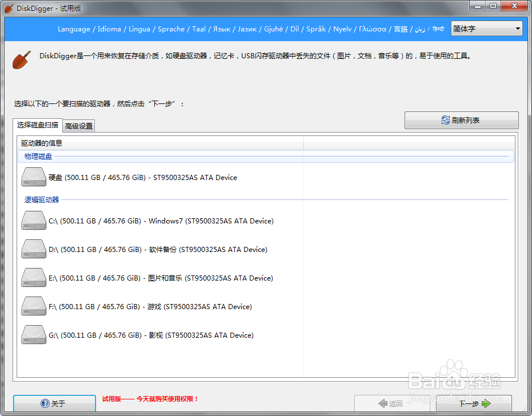Viewport: 532px width, 416px height.
Task: Click the G:\ 影视 drive icon
Action: [x=34, y=334]
